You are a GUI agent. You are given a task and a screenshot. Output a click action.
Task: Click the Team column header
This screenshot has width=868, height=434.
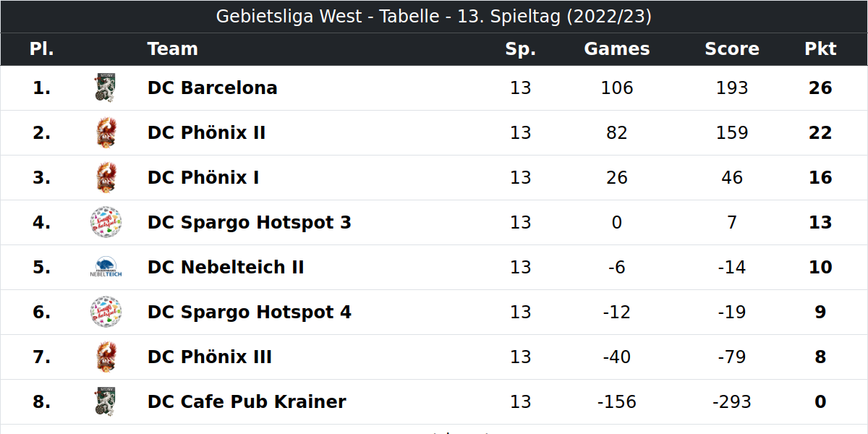(172, 49)
